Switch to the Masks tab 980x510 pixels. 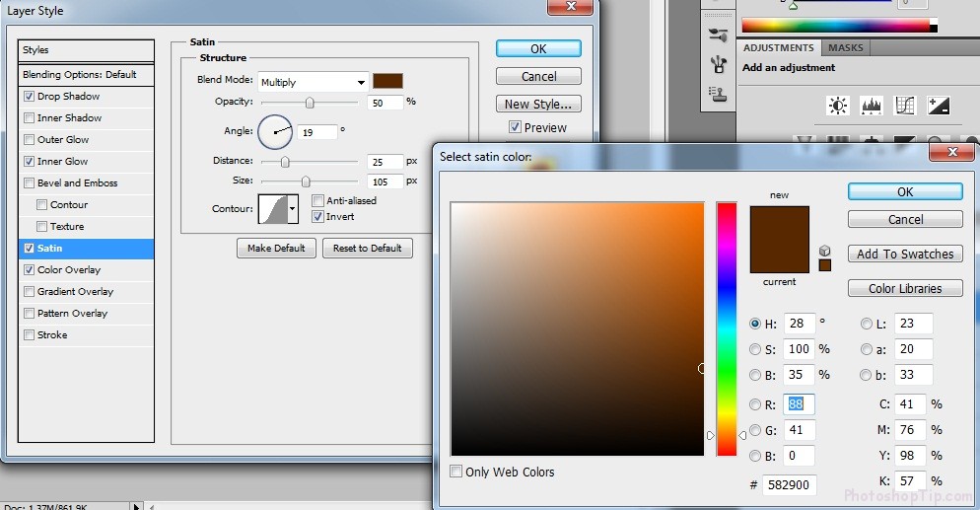click(x=845, y=48)
